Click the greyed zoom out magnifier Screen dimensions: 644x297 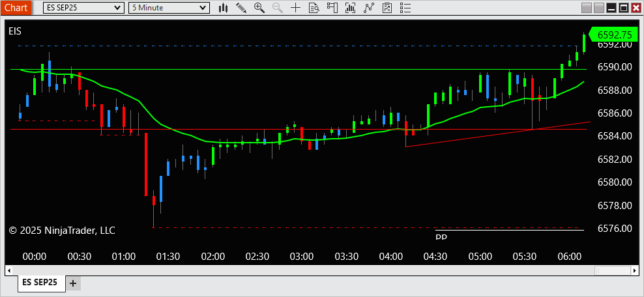click(277, 7)
